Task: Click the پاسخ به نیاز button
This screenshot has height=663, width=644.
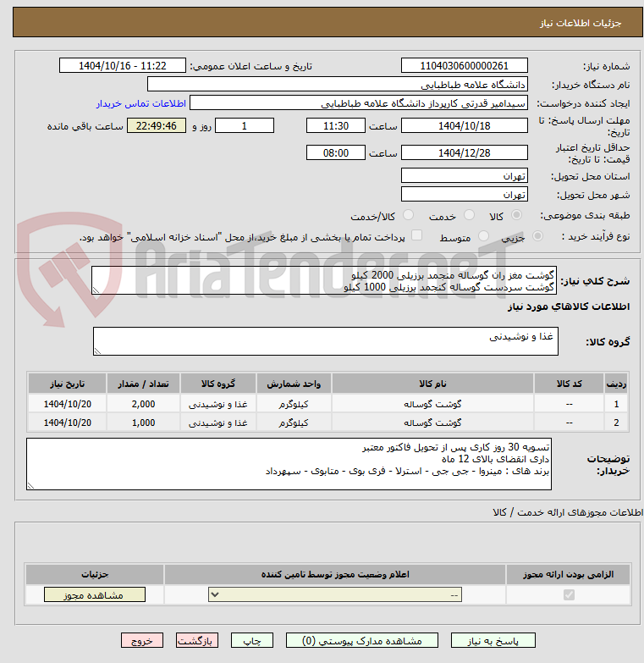Action: coord(493,640)
